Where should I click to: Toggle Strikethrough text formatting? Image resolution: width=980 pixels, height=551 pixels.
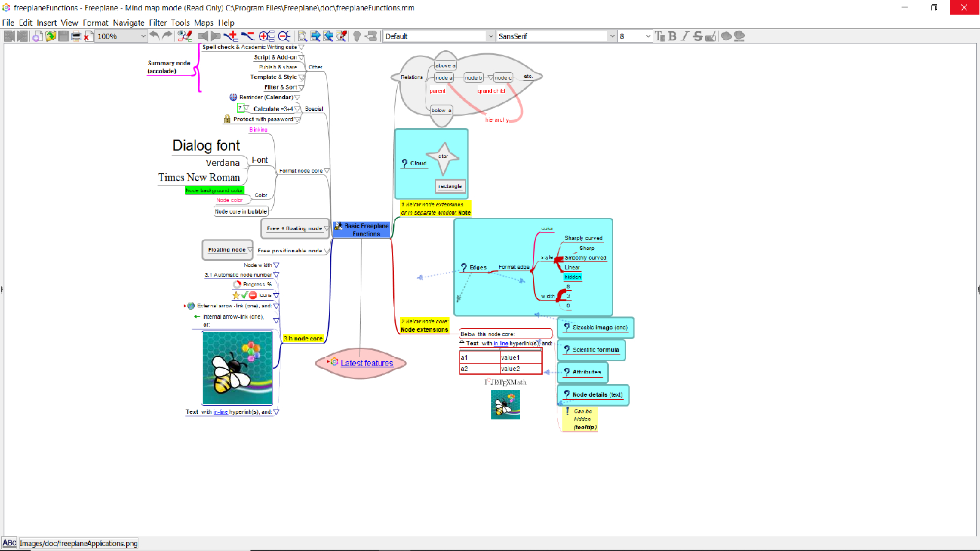pos(698,36)
